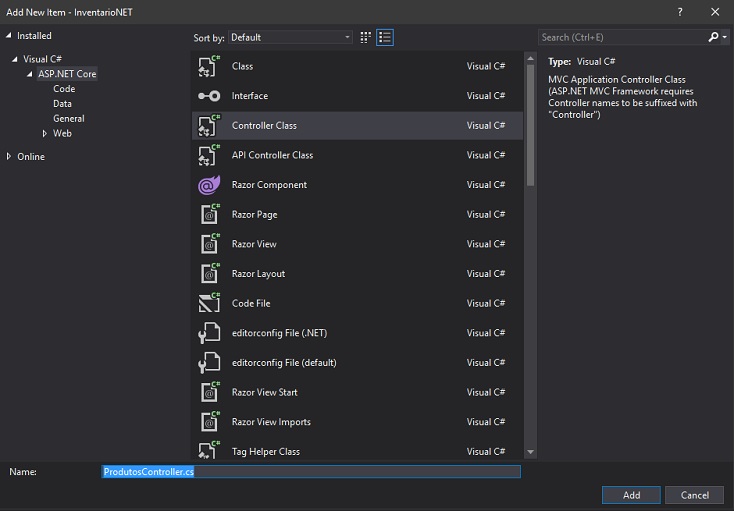Image resolution: width=734 pixels, height=511 pixels.
Task: Select the Data category
Action: (x=62, y=103)
